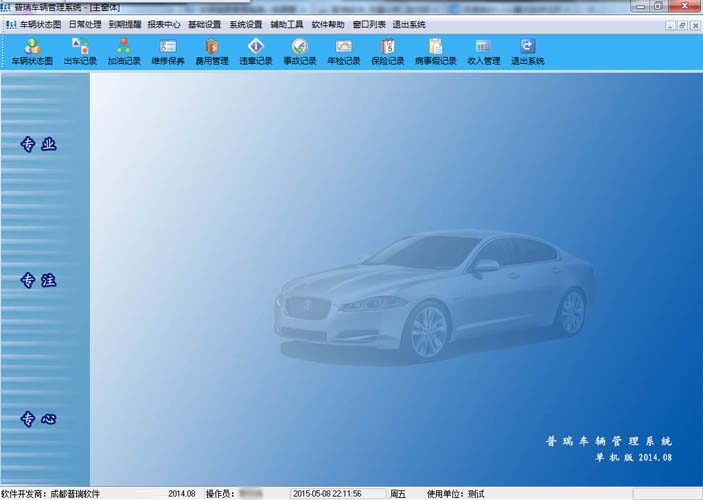Open the 辅助工具 menu
703x500 pixels.
point(287,23)
